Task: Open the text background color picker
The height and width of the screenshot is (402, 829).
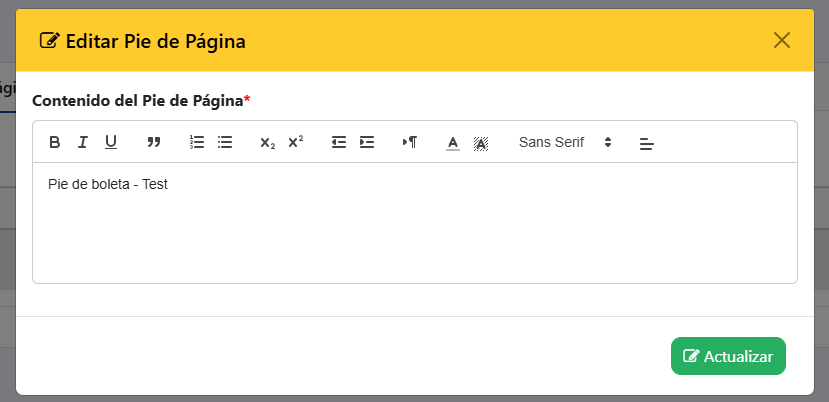Action: point(481,143)
